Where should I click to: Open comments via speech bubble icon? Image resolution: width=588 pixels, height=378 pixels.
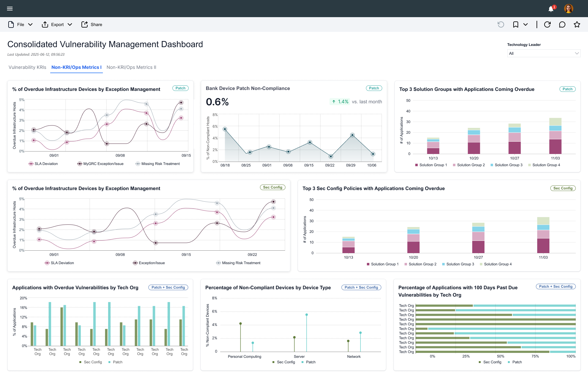562,24
